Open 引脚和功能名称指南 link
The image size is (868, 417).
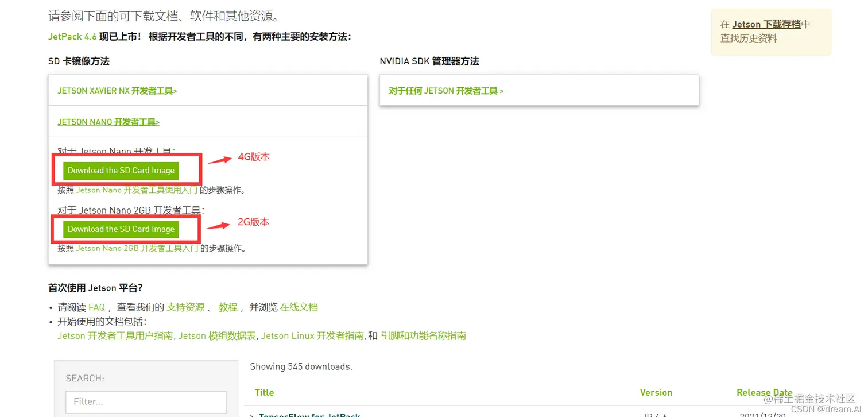(423, 336)
